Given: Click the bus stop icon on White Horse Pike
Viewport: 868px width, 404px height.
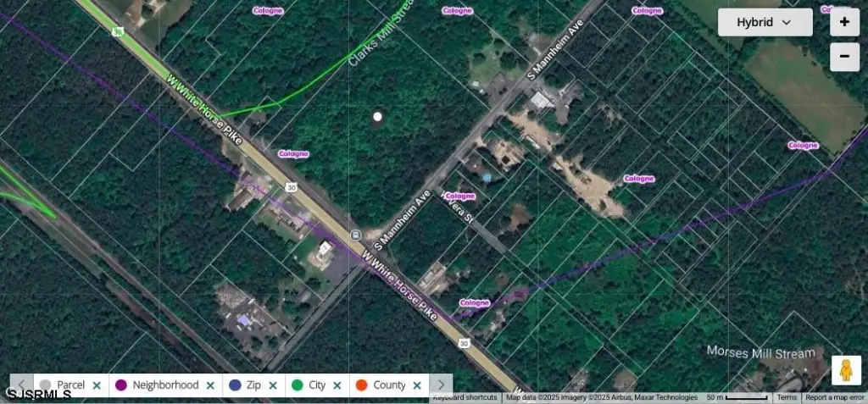Looking at the screenshot, I should 357,234.
